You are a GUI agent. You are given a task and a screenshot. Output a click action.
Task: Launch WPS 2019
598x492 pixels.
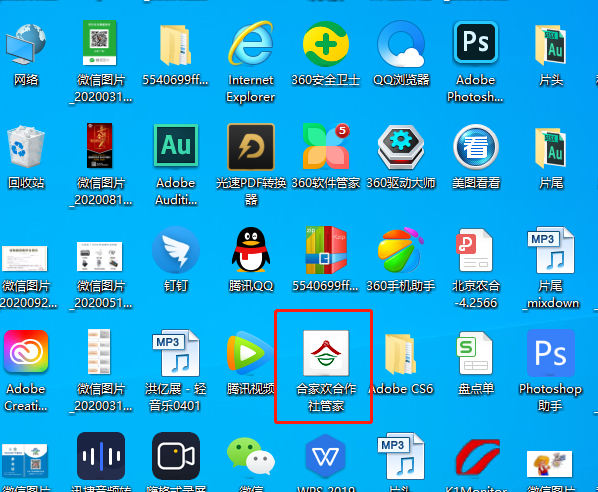tap(326, 456)
